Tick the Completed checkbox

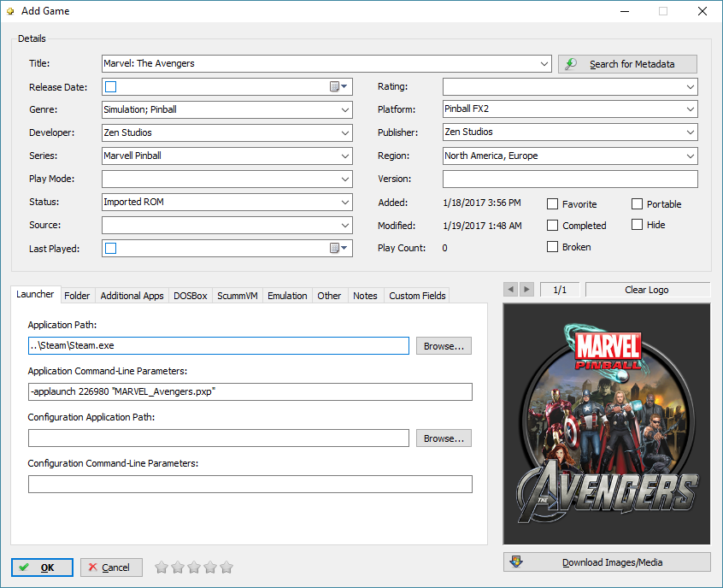click(552, 225)
